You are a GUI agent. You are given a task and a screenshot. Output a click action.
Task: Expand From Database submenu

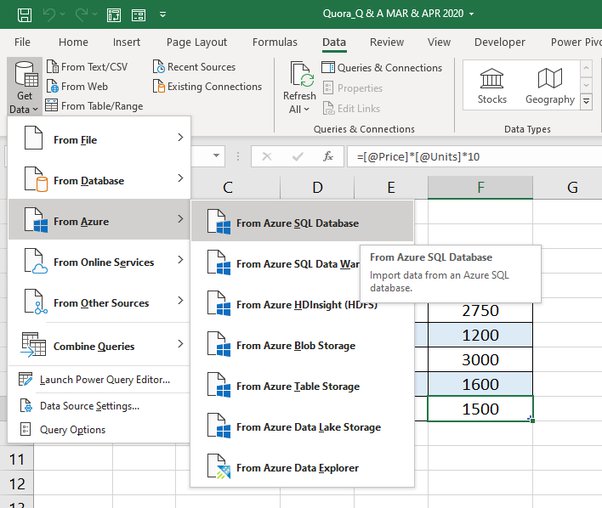click(x=99, y=179)
